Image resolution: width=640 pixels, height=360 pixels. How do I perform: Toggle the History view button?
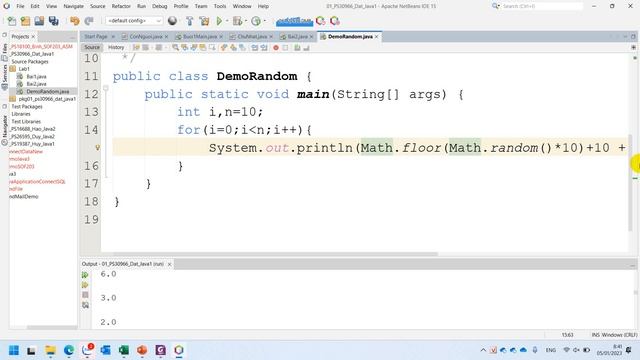(116, 47)
